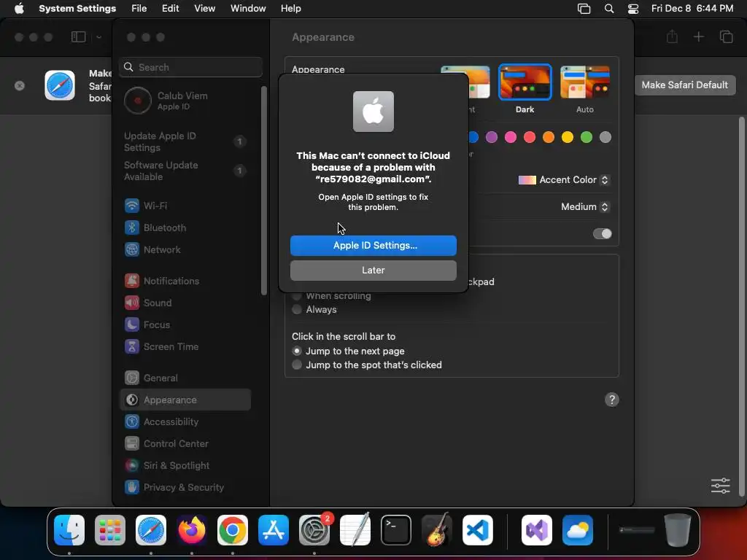Pick the purple accent color
This screenshot has height=560, width=747.
tap(491, 137)
